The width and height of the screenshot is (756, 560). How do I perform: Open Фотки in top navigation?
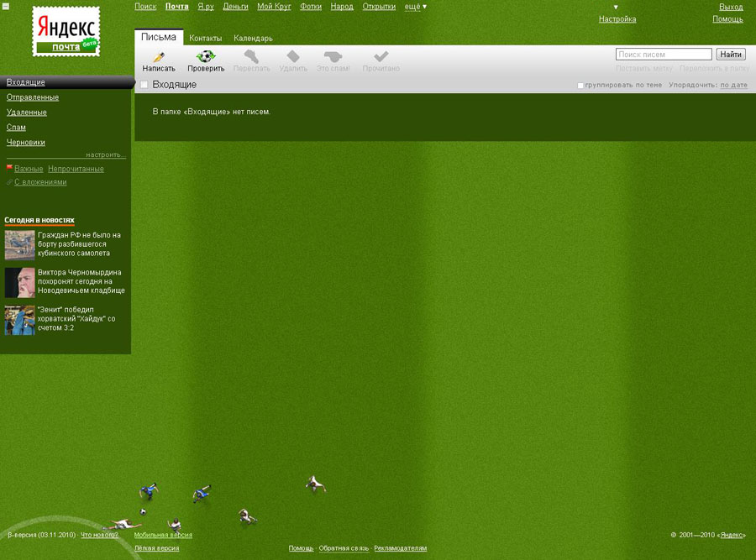click(311, 7)
